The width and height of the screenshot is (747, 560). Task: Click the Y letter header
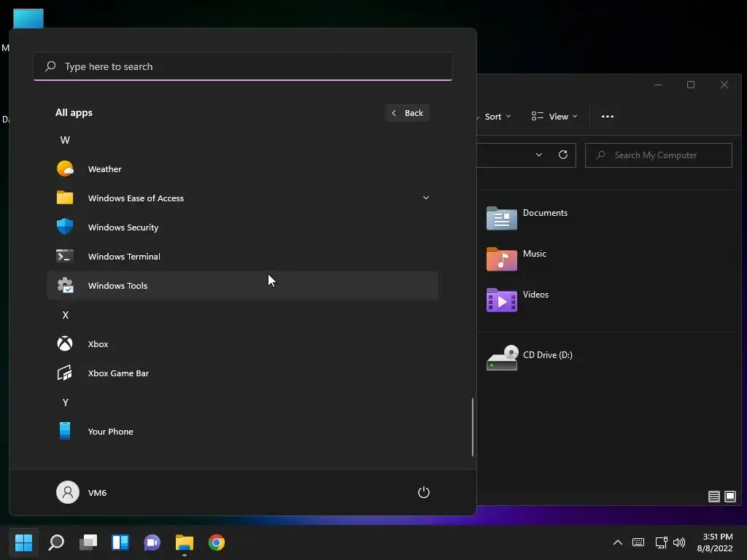click(x=65, y=402)
